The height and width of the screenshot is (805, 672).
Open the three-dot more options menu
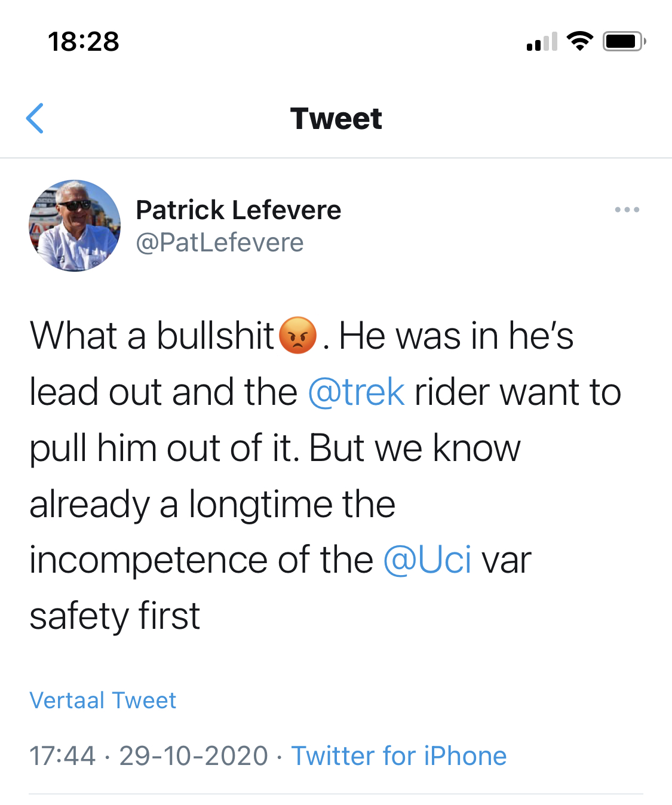tap(627, 210)
